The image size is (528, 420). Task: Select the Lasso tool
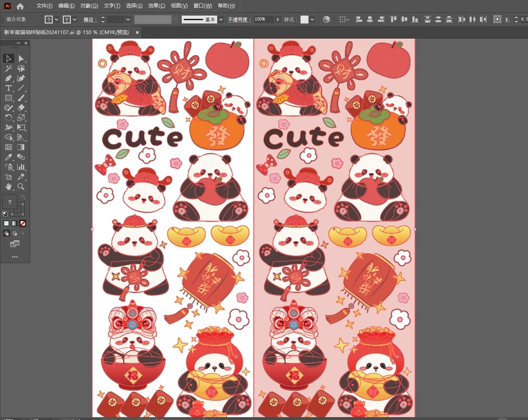coord(21,69)
